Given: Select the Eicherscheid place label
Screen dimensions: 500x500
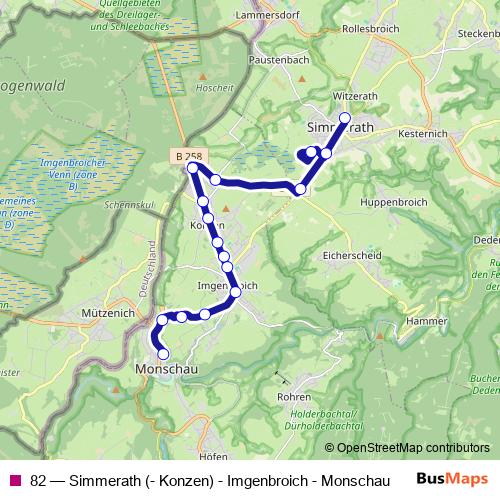Looking at the screenshot, I should pyautogui.click(x=352, y=256).
